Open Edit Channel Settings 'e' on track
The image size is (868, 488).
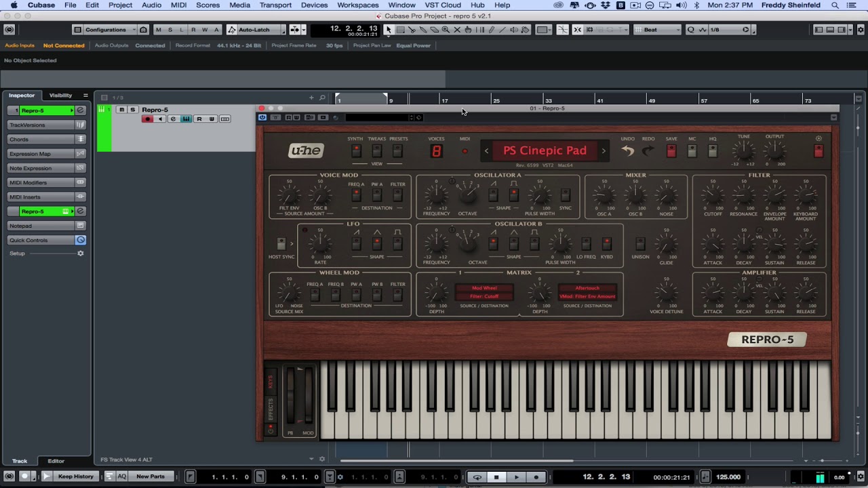(x=173, y=119)
